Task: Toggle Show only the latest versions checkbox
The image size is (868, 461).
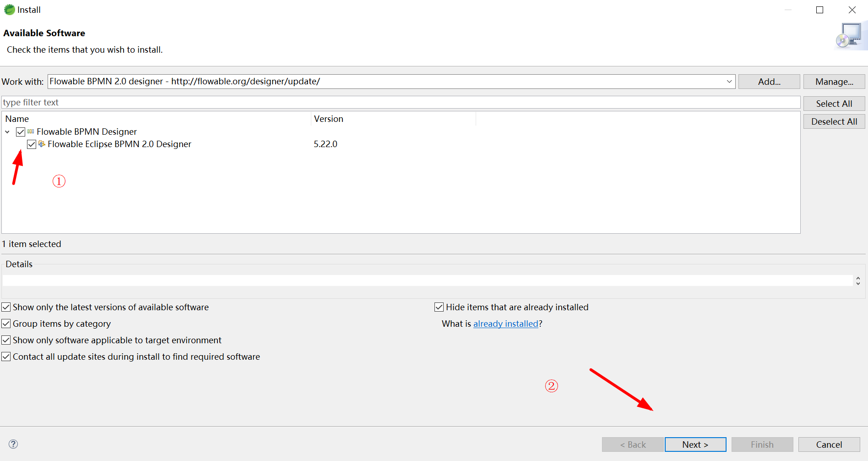Action: tap(6, 307)
